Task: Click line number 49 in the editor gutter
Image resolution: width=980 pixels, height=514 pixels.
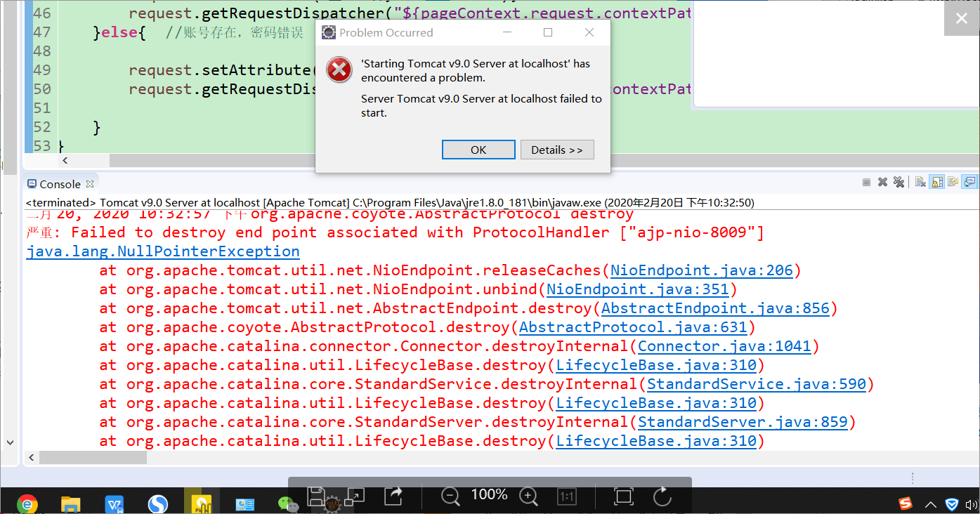Action: [42, 70]
